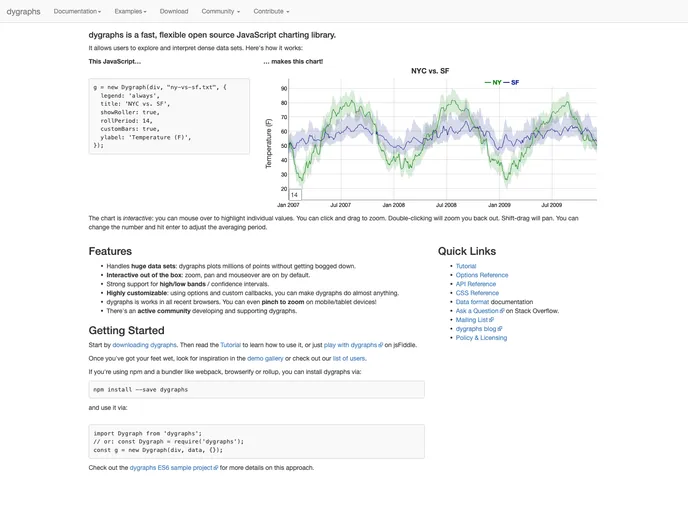The width and height of the screenshot is (688, 512).
Task: Select the NY legend entry in chart
Action: click(493, 82)
